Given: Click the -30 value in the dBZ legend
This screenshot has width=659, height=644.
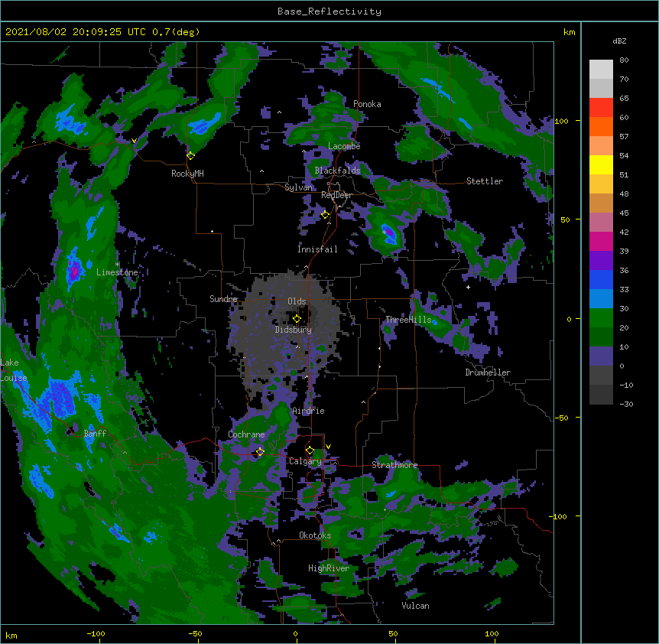Looking at the screenshot, I should 626,404.
